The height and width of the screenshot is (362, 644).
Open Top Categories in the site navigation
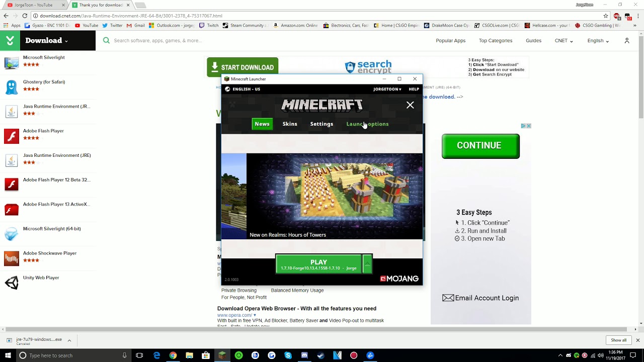[x=496, y=41]
